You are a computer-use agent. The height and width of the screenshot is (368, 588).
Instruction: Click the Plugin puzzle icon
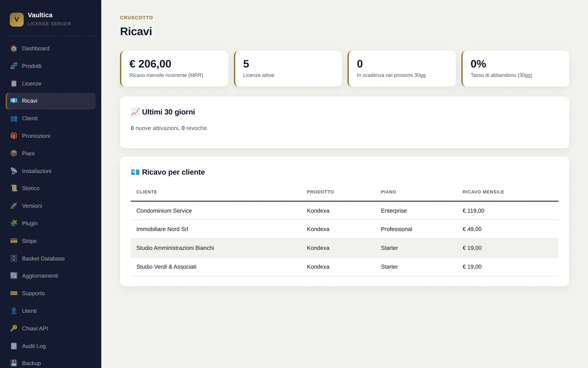(x=14, y=223)
